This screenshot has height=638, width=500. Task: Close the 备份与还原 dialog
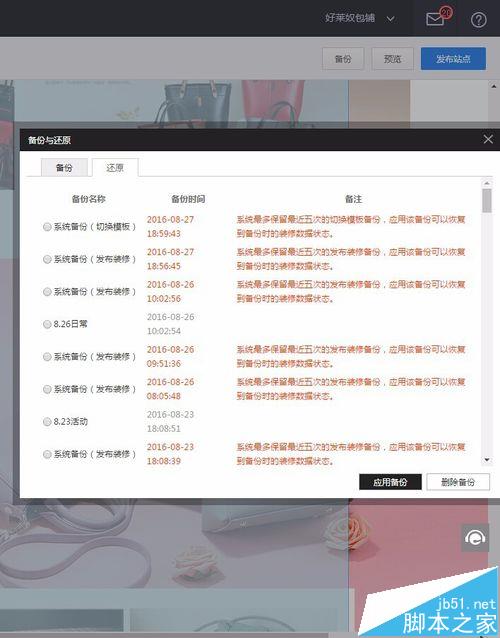coord(488,140)
